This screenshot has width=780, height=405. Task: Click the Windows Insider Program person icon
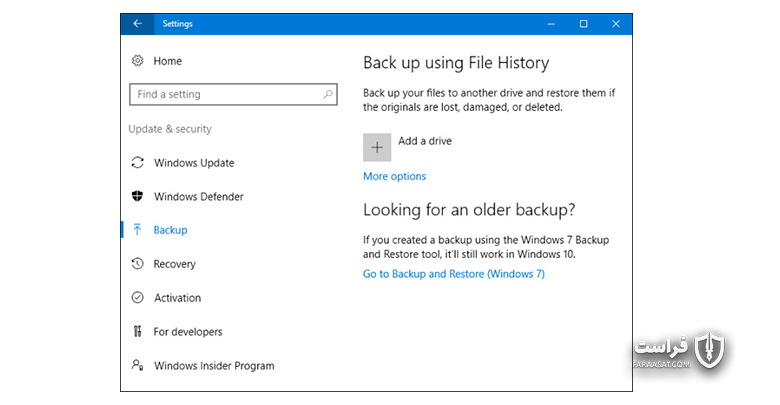coord(138,365)
